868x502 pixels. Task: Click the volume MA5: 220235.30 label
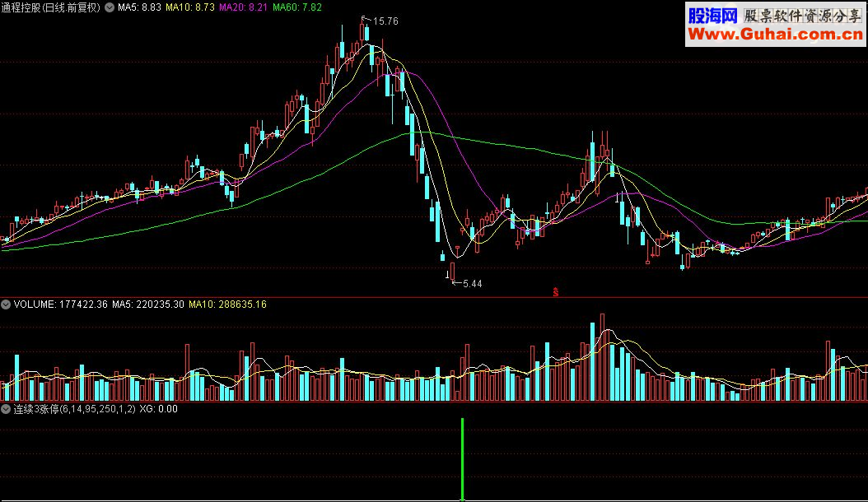(147, 304)
